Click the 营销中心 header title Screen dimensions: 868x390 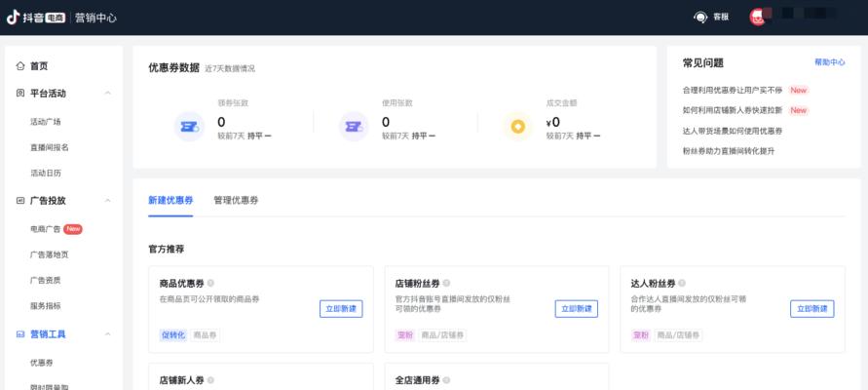pyautogui.click(x=95, y=18)
